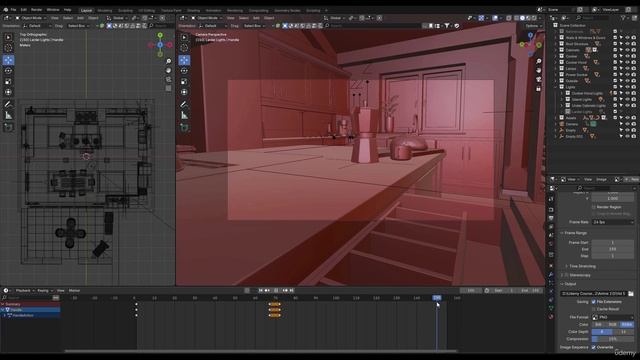The height and width of the screenshot is (360, 640).
Task: Switch perspective/orthographic icon in top view
Action: 169,88
